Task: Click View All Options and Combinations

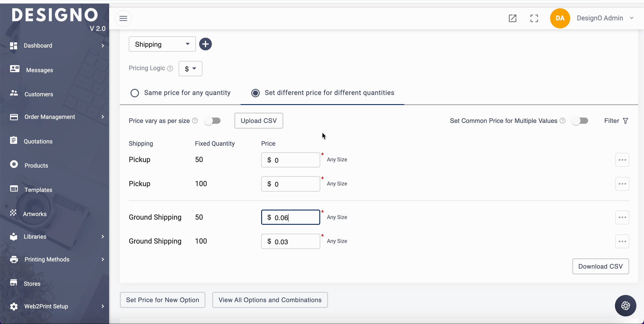Action: point(270,300)
